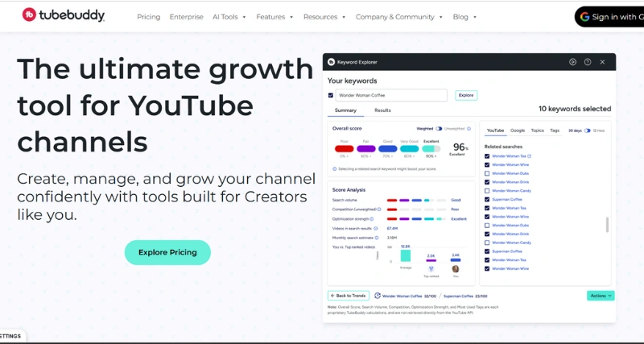Click the info icon beside Monthly search estimate
Image resolution: width=644 pixels, height=344 pixels.
coord(377,238)
